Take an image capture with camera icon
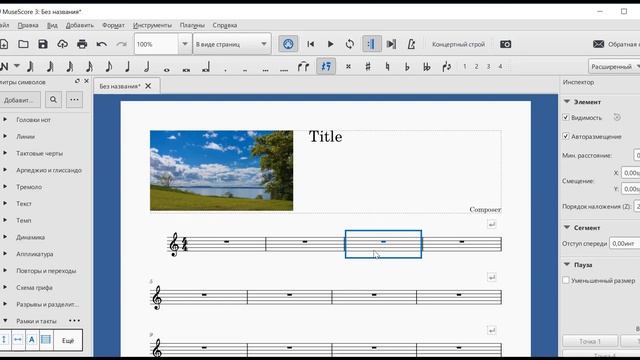 [x=505, y=44]
